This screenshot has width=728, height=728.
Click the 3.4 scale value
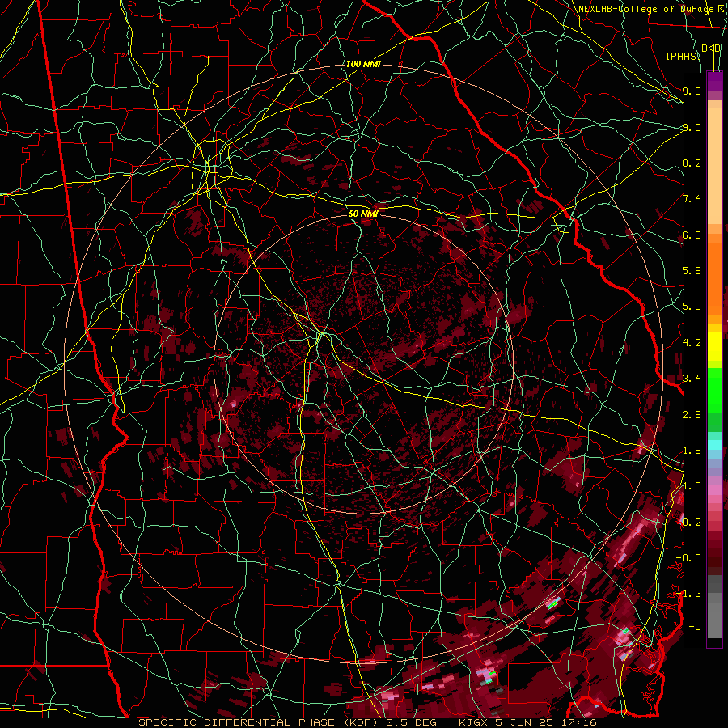tap(692, 379)
